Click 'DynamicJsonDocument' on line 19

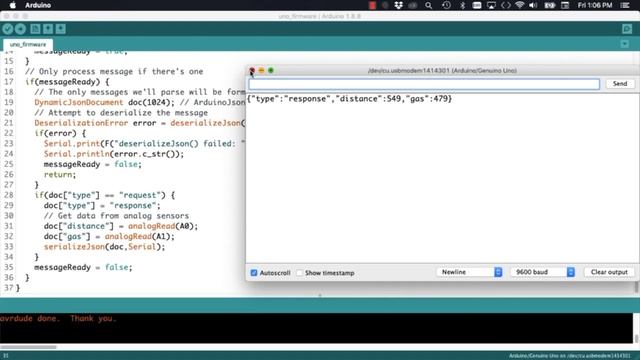click(79, 102)
